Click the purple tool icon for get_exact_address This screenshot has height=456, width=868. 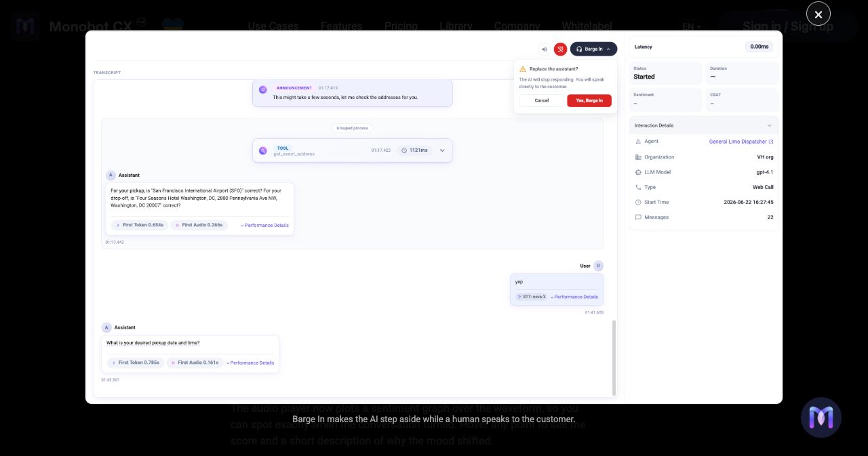[262, 150]
